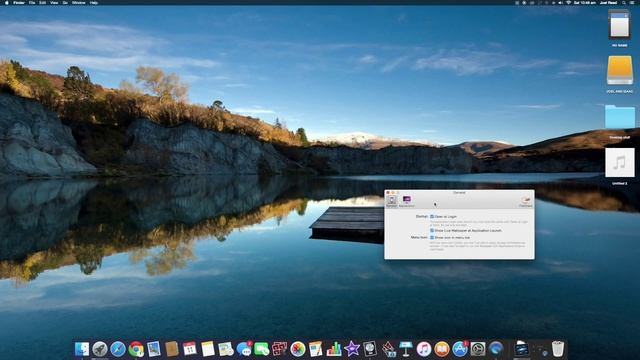Open the General preferences tab
Screen dimensions: 640x360
point(391,201)
